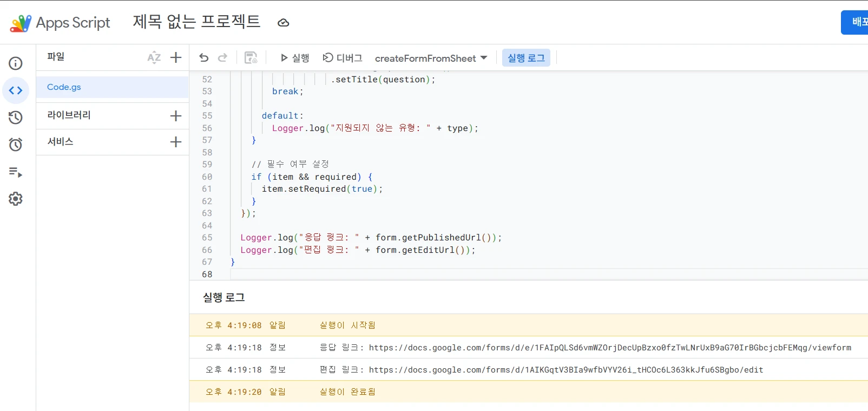Image resolution: width=868 pixels, height=411 pixels.
Task: Open the Executions list icon in sidebar
Action: [x=16, y=172]
